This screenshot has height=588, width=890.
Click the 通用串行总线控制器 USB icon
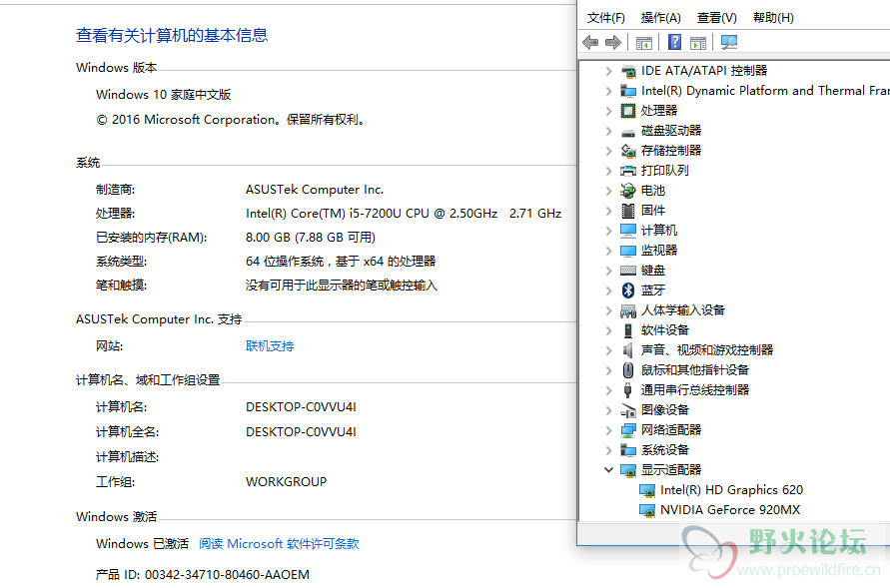(x=627, y=390)
